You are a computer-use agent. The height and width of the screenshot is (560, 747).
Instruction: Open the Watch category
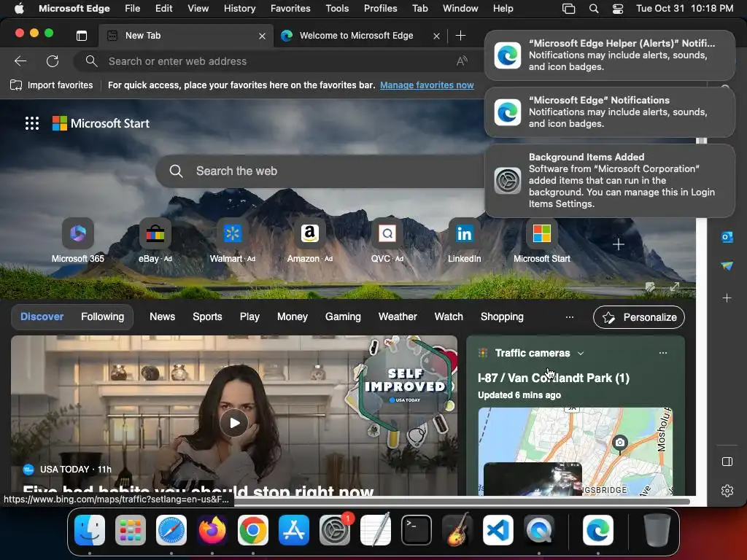click(x=449, y=316)
